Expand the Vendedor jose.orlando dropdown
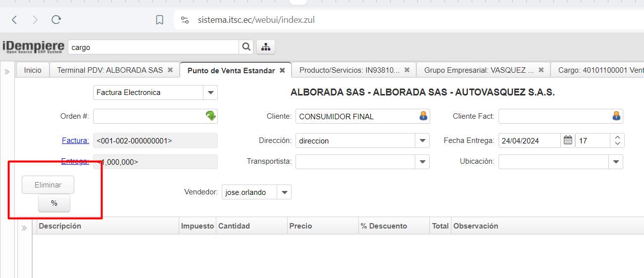The height and width of the screenshot is (278, 644). (x=284, y=192)
